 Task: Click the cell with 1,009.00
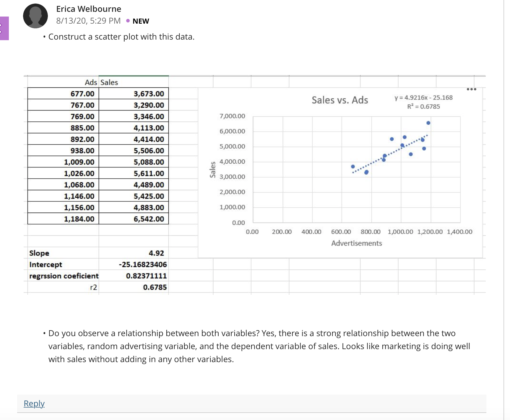(63, 162)
